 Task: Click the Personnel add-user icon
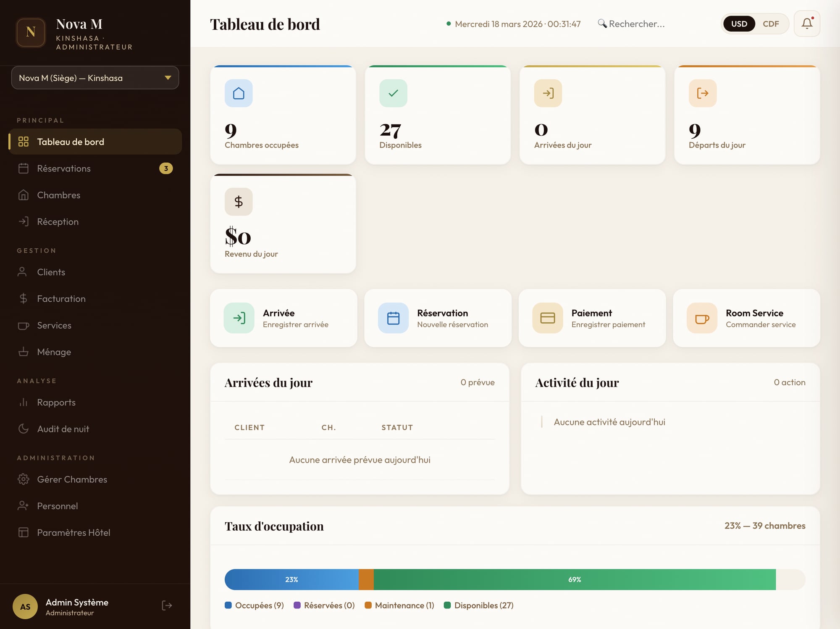pos(24,506)
